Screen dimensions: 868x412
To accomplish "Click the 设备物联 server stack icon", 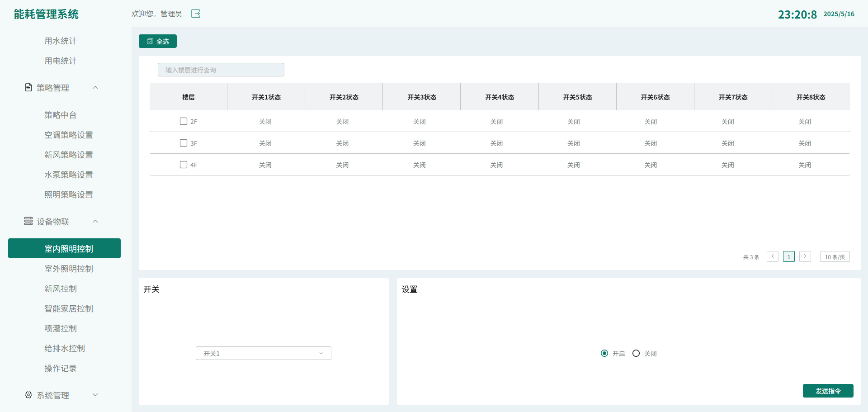I will pyautogui.click(x=28, y=221).
